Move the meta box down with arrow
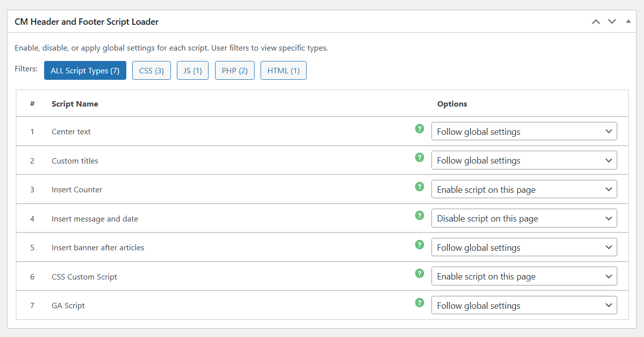 pyautogui.click(x=612, y=22)
